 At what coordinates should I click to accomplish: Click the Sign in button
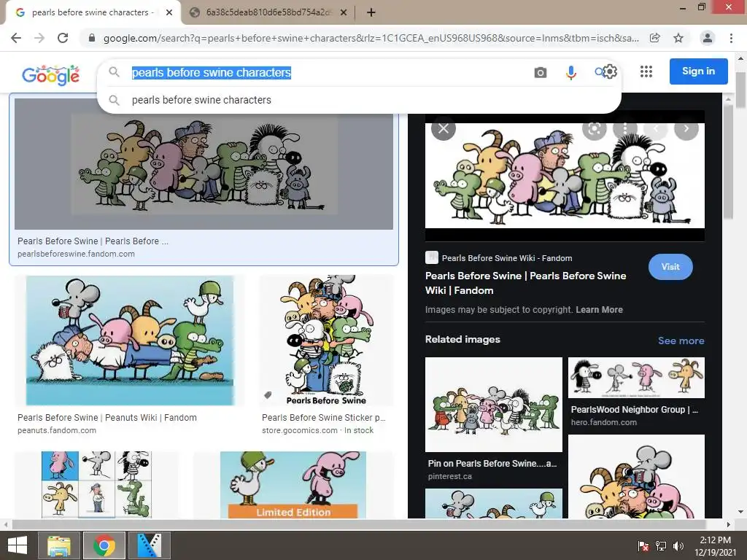coord(698,71)
